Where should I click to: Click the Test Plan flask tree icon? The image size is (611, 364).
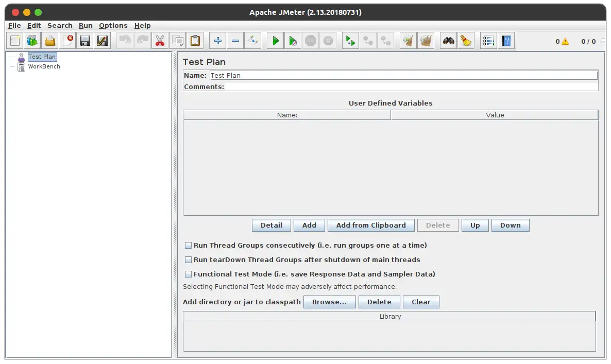point(22,57)
